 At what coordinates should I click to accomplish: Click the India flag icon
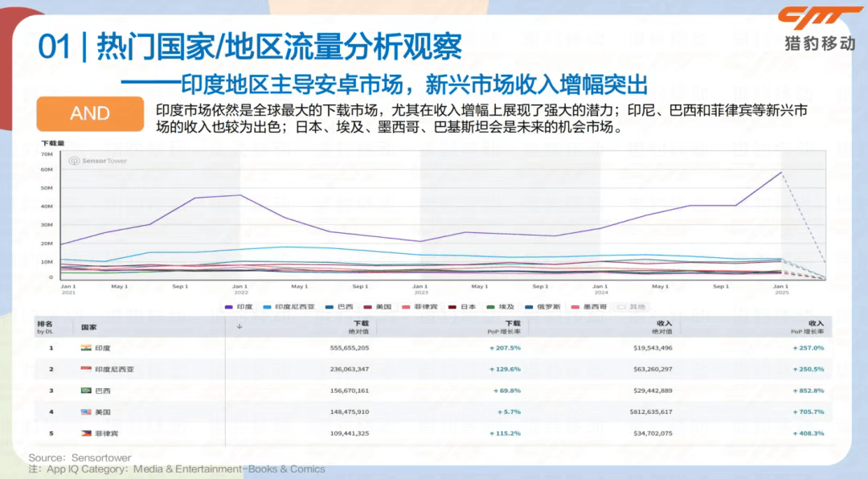pos(87,348)
